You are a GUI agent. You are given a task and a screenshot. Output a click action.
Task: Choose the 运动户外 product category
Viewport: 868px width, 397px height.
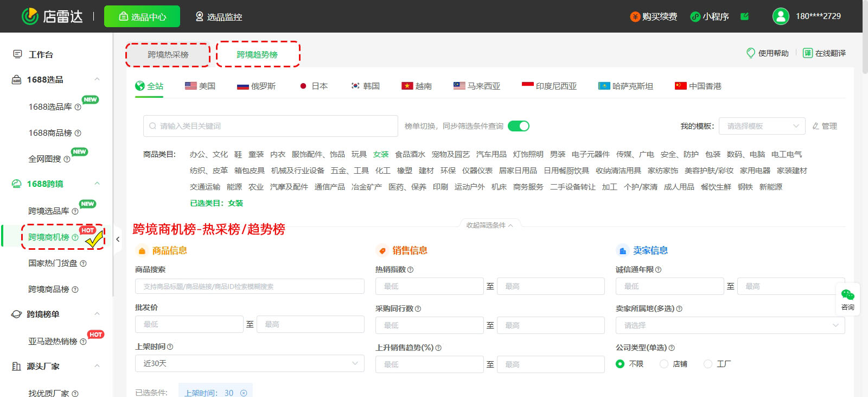pos(470,187)
